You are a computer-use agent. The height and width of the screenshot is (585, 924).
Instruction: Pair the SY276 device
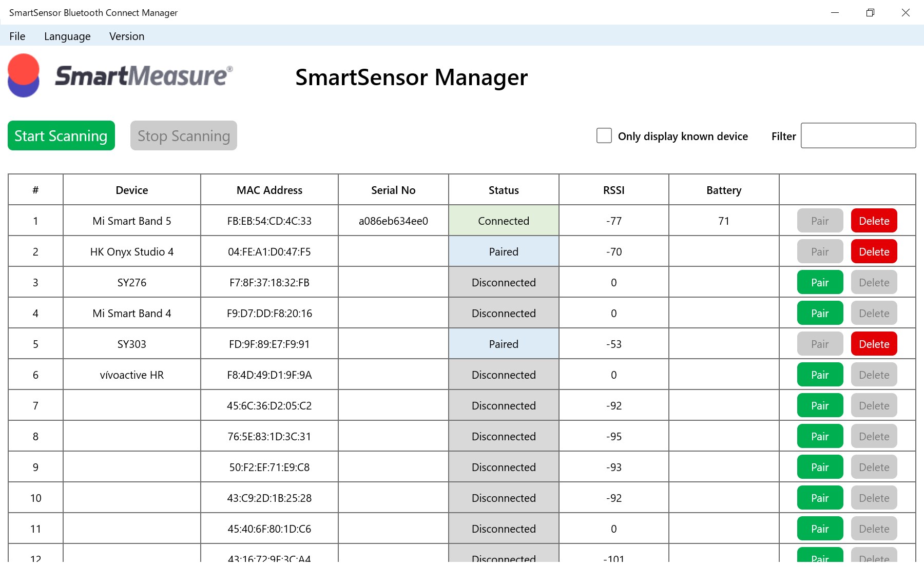(820, 282)
